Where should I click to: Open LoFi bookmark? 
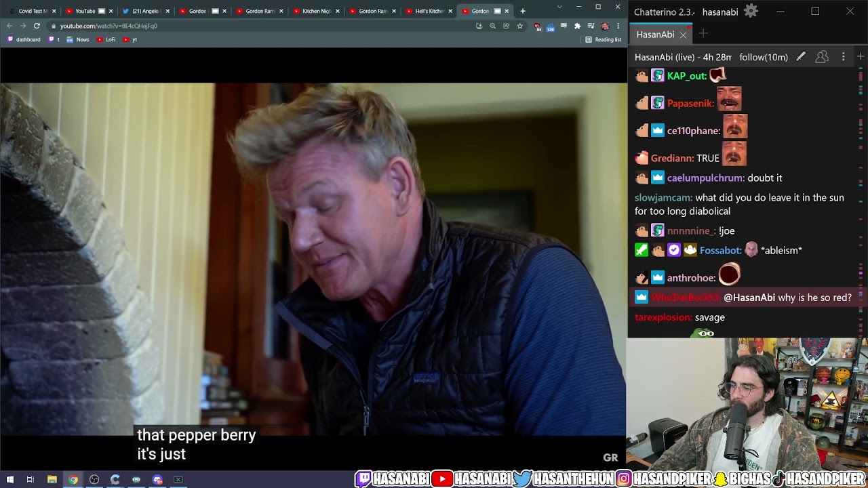[106, 39]
